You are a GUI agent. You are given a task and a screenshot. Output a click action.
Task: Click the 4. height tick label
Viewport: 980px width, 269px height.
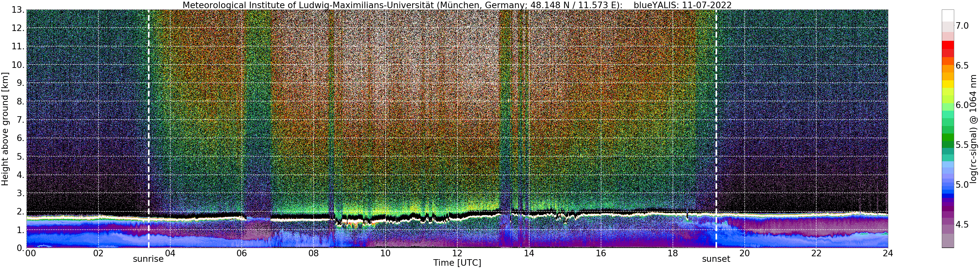pos(21,175)
